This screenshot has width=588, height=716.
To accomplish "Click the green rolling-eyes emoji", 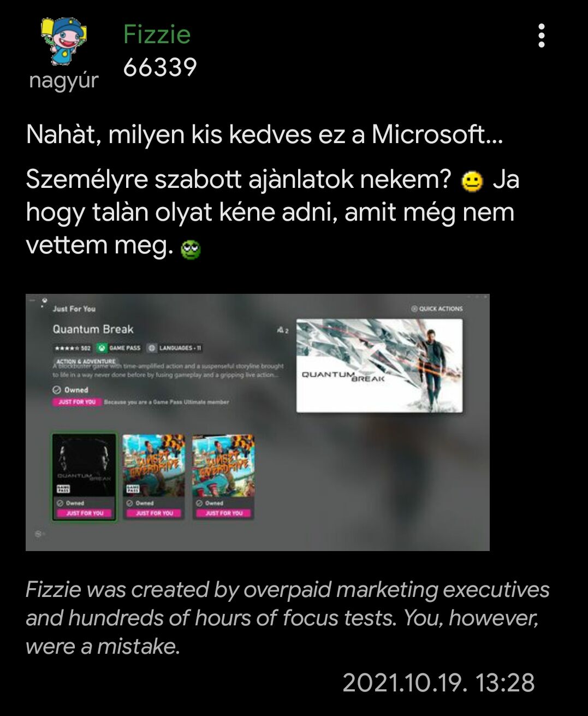I will pyautogui.click(x=191, y=250).
